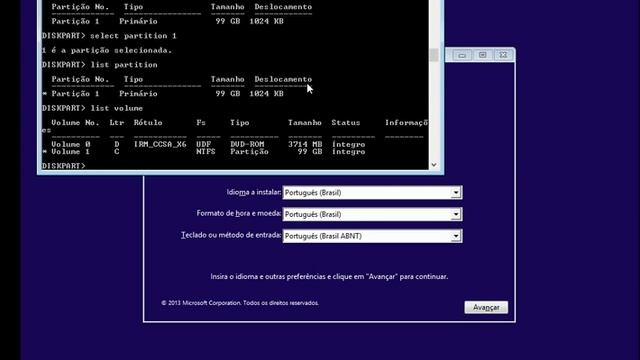The width and height of the screenshot is (640, 360).
Task: Click the 'Teclado ou método de entrada:' label
Action: [x=231, y=235]
